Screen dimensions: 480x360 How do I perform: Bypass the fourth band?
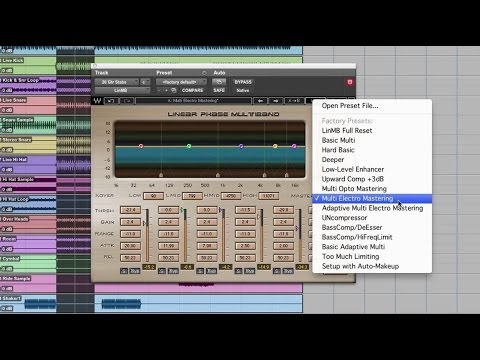(x=250, y=271)
